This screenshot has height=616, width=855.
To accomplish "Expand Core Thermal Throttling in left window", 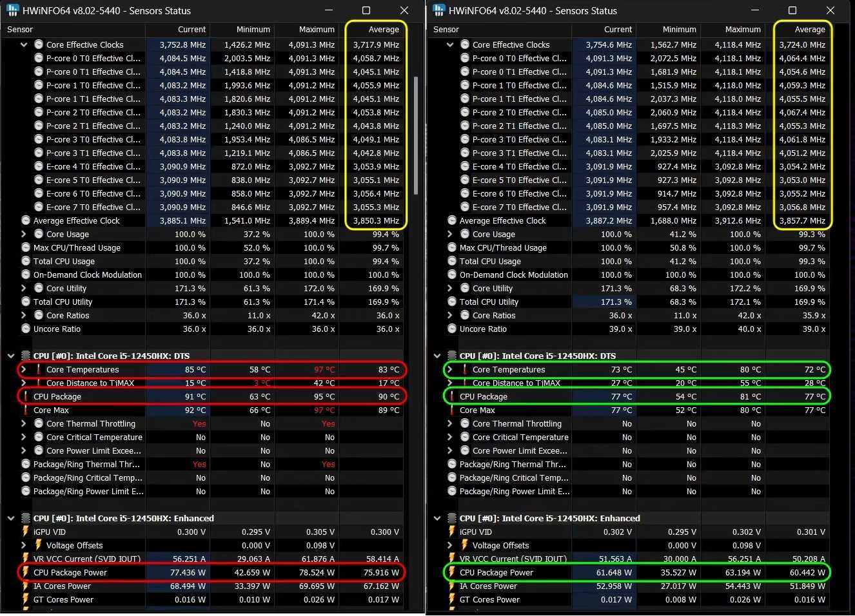I will [24, 423].
